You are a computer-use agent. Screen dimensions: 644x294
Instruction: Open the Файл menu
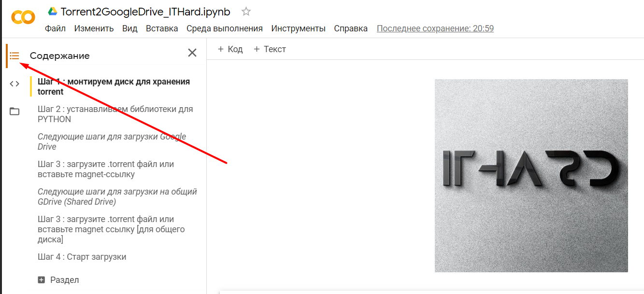(55, 28)
